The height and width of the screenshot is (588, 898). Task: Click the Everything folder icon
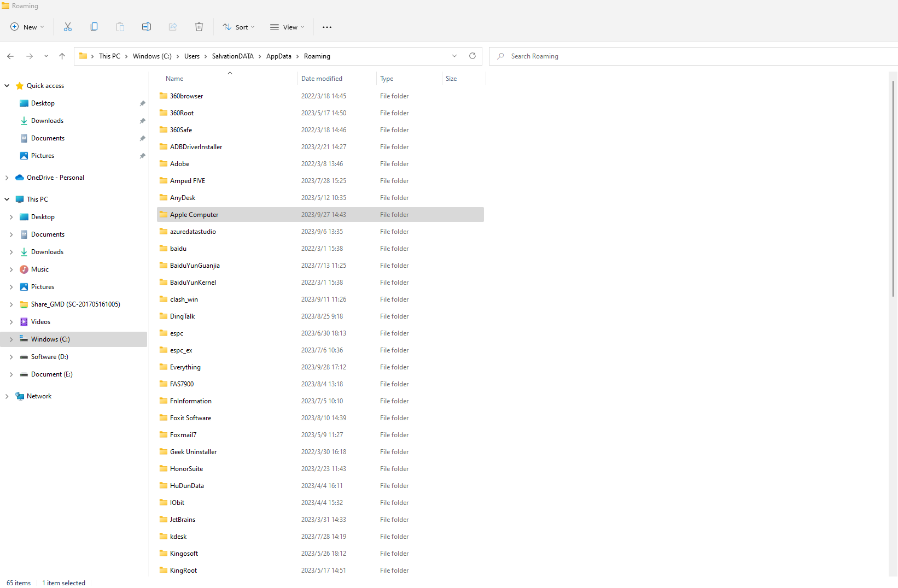[164, 367]
